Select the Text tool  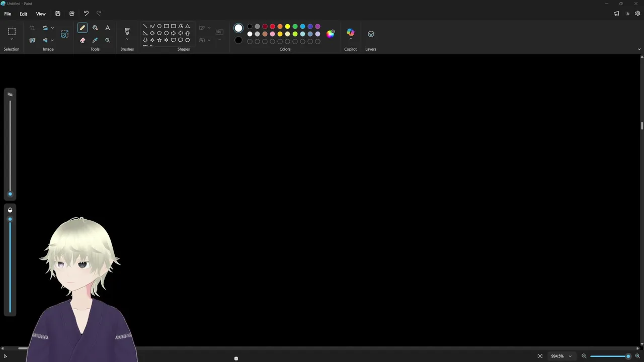coord(107,28)
